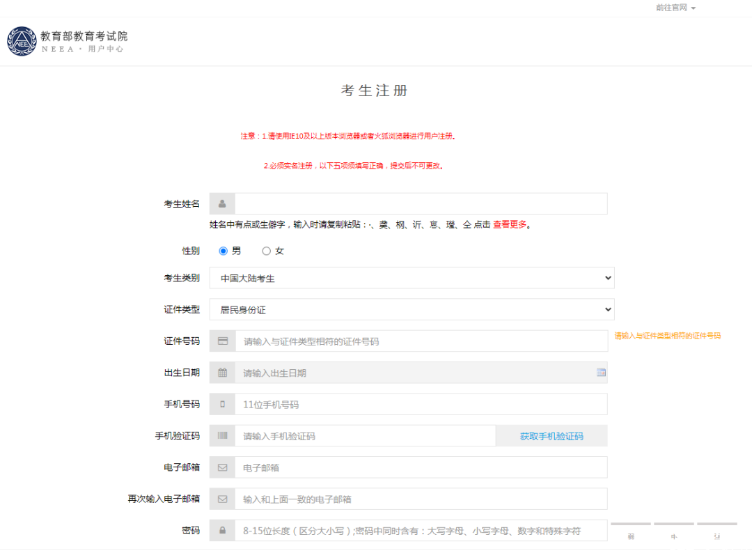The image size is (752, 560).
Task: Click the ID card icon for 证件号码
Action: pyautogui.click(x=222, y=341)
